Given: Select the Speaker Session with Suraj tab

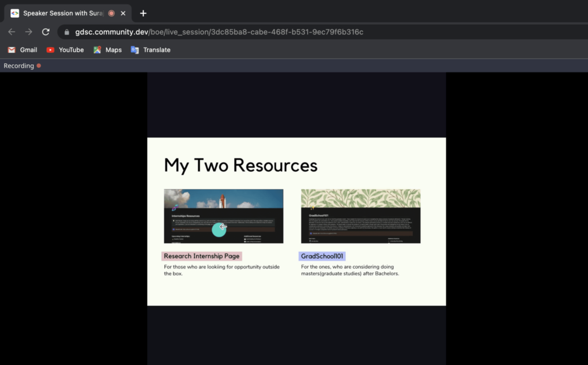Looking at the screenshot, I should pyautogui.click(x=63, y=13).
